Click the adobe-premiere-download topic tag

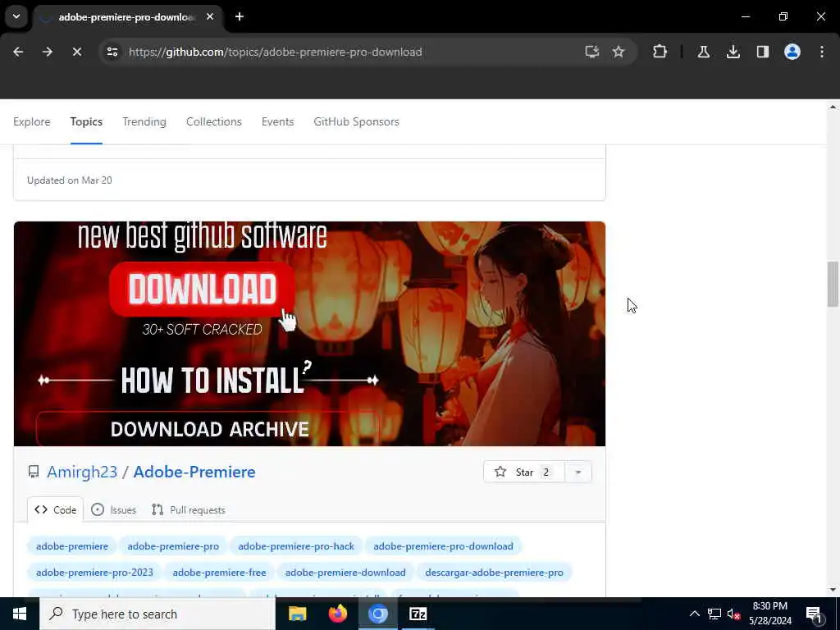click(x=345, y=572)
